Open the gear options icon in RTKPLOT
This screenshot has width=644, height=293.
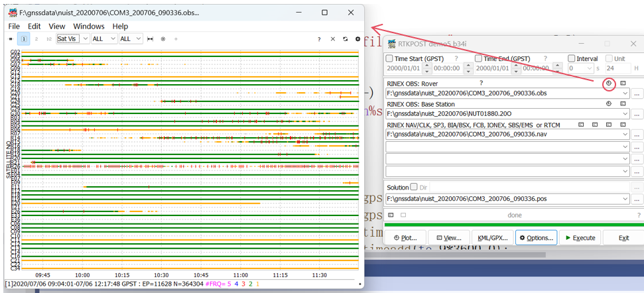click(x=357, y=39)
